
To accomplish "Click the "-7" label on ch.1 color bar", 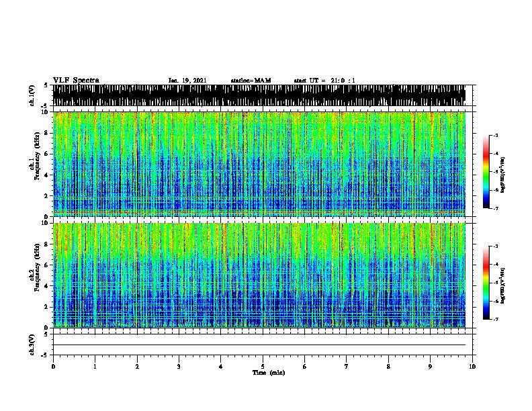I will pos(496,208).
